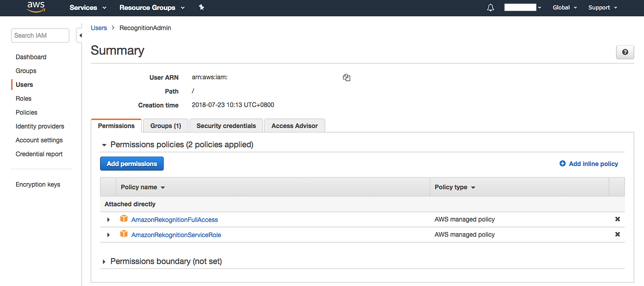Click the AWS logo home icon
Viewport: 644px width, 286px height.
[36, 7]
